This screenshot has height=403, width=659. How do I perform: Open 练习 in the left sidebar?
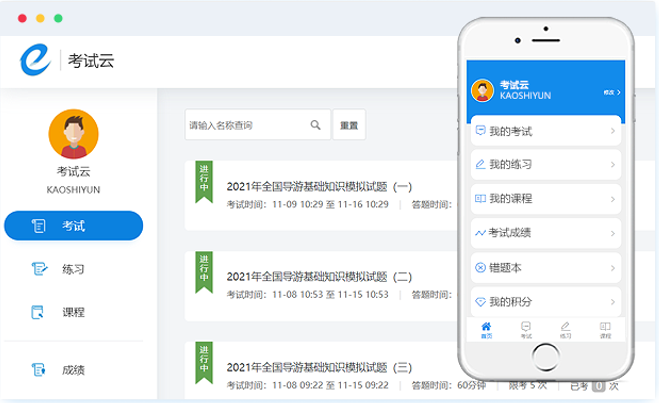coord(73,269)
